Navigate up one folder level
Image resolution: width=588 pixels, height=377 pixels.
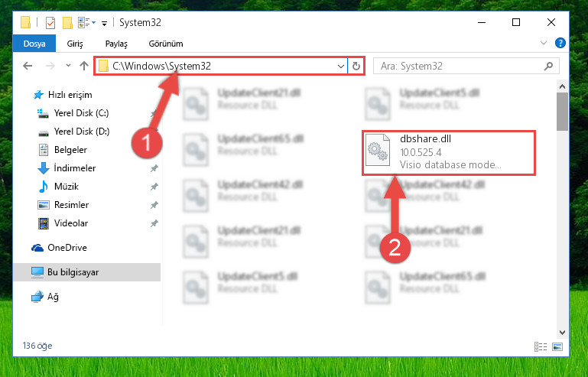pos(84,66)
